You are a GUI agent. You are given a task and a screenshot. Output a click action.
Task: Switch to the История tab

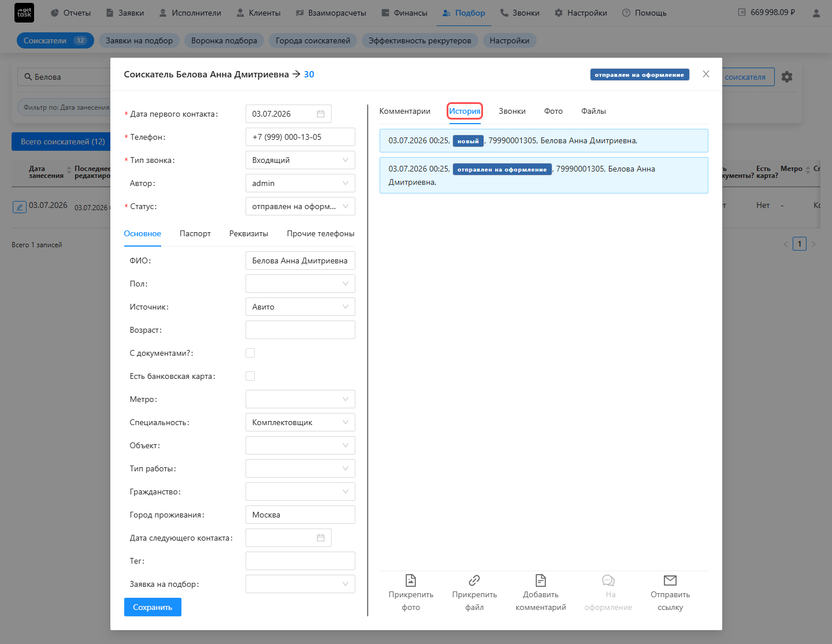pos(465,111)
